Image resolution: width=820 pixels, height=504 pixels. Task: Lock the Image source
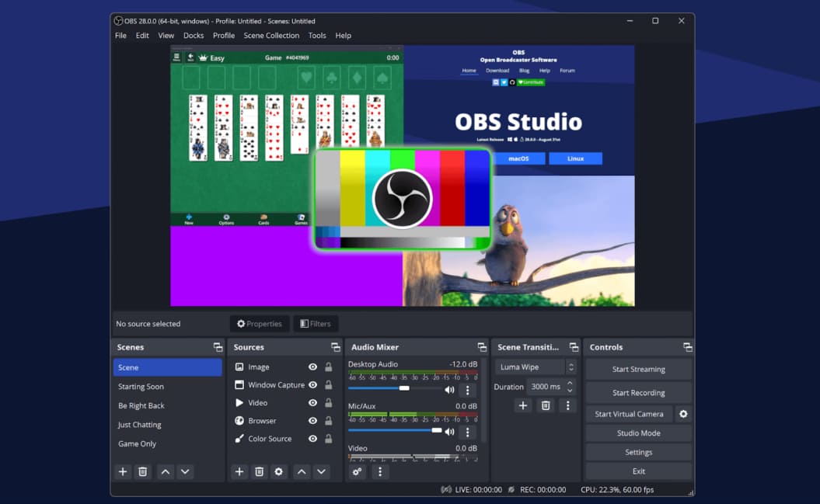click(329, 367)
